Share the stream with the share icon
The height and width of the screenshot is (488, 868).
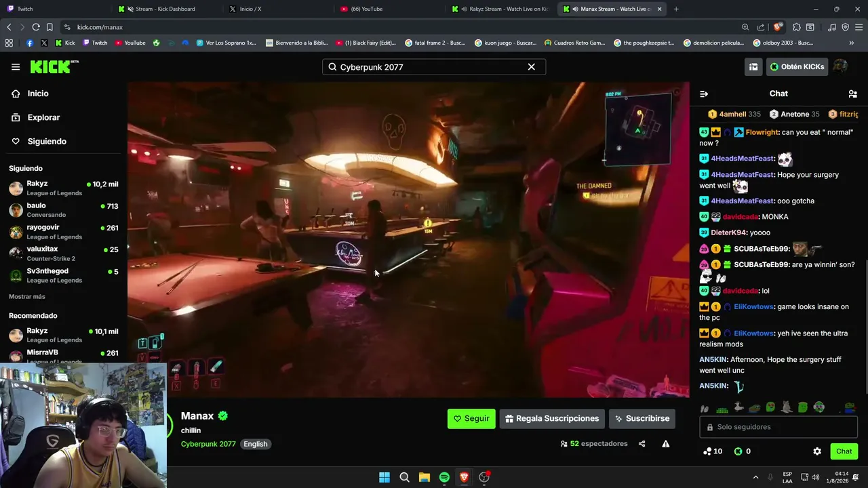tap(642, 444)
